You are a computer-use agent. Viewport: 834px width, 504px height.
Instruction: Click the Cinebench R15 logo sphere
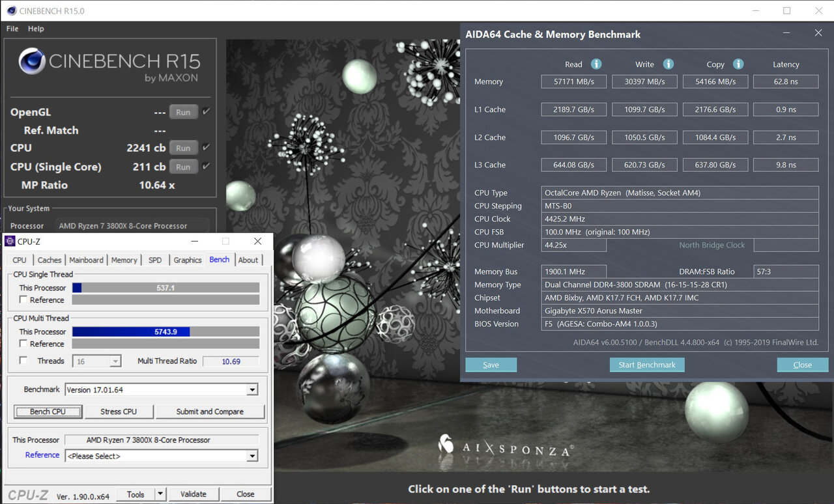point(31,61)
